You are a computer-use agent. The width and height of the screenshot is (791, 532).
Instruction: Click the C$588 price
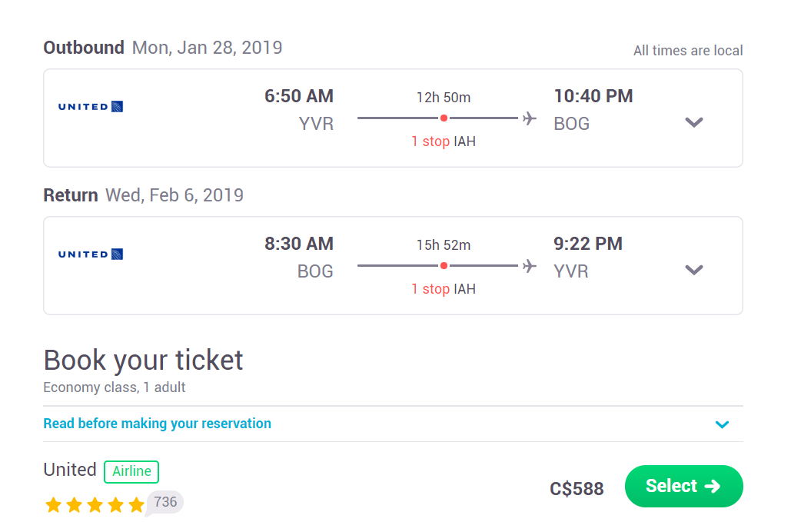[577, 489]
